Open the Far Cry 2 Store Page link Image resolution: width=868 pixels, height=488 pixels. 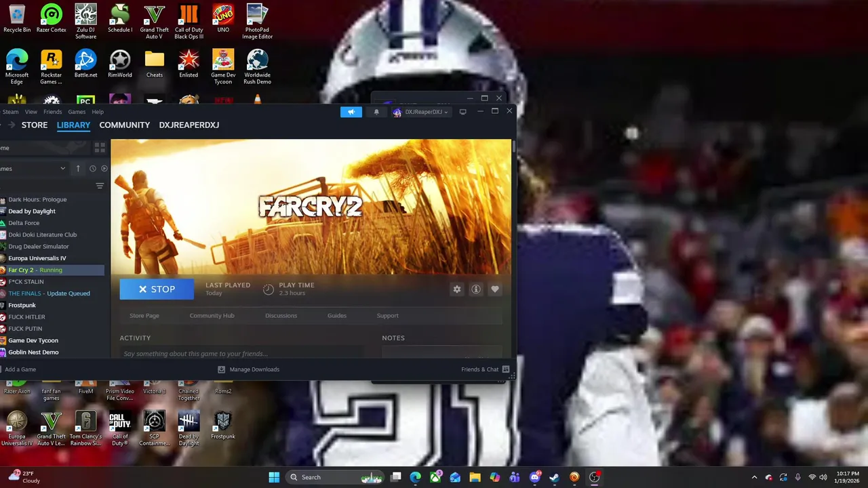click(144, 315)
